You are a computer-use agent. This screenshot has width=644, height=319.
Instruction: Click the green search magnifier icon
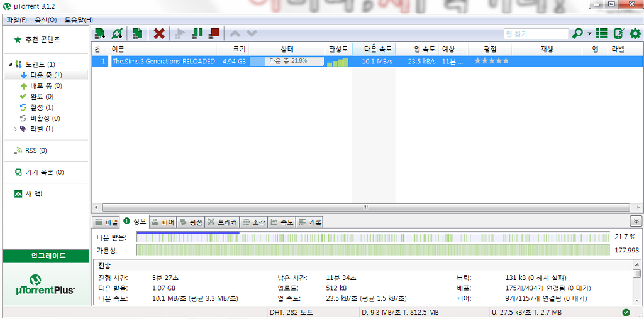577,33
